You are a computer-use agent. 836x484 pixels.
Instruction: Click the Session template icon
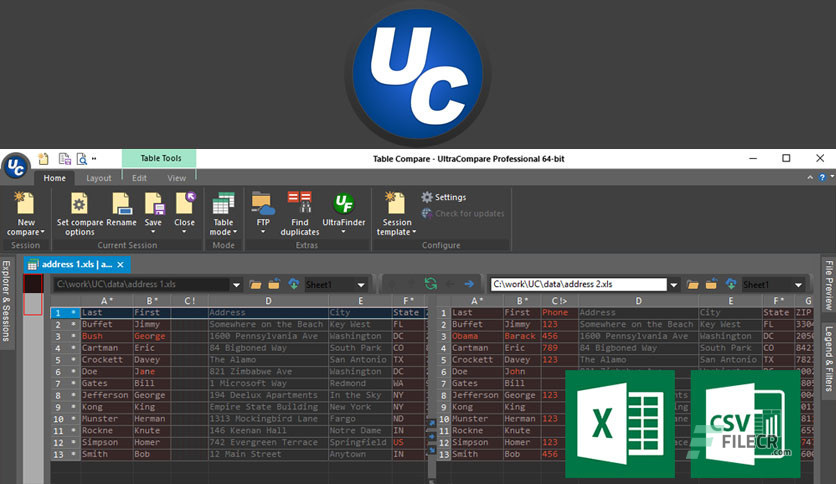click(396, 203)
